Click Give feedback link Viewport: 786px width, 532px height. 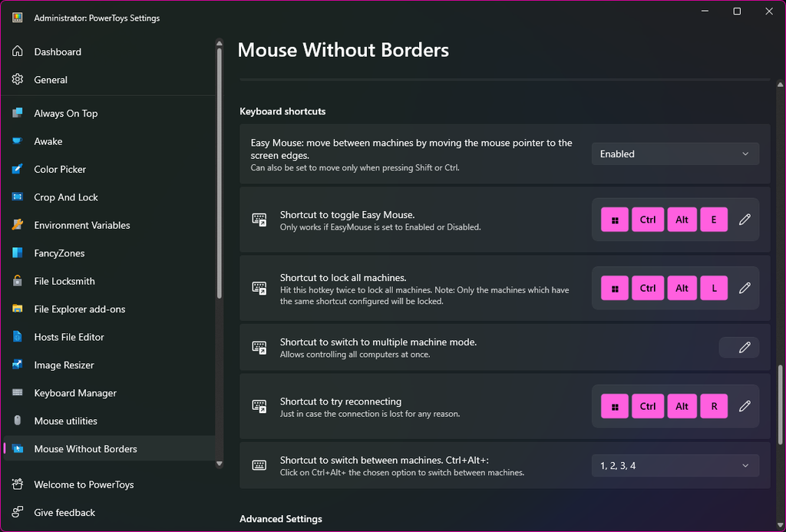coord(64,513)
